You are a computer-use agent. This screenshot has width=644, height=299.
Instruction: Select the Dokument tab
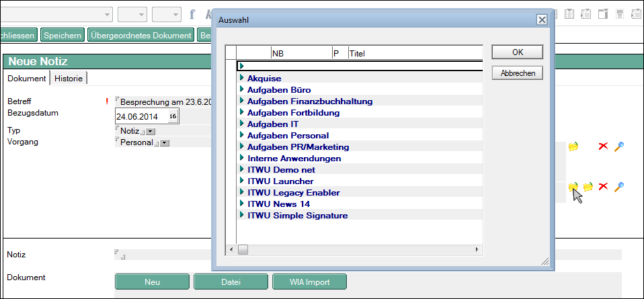tap(26, 79)
